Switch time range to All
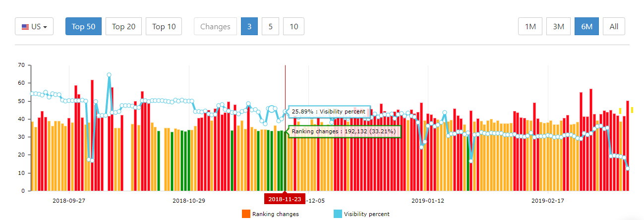Image resolution: width=644 pixels, height=220 pixels. point(614,27)
